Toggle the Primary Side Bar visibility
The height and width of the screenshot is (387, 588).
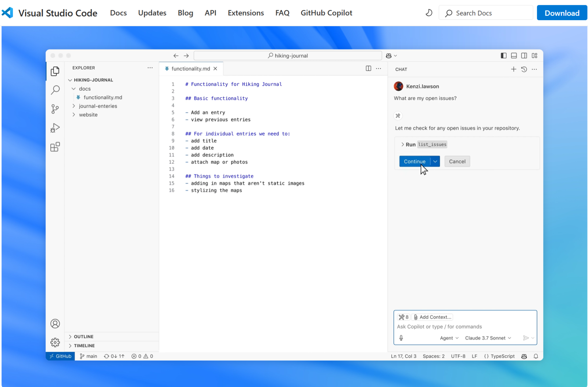(503, 56)
